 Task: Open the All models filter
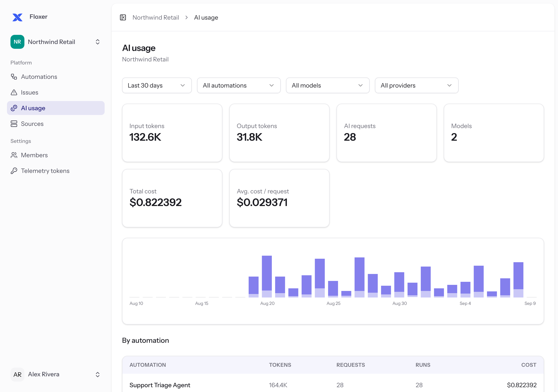328,86
